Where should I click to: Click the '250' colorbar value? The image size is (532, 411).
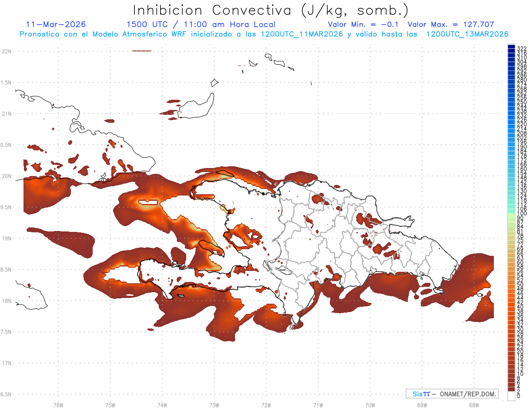[522, 102]
